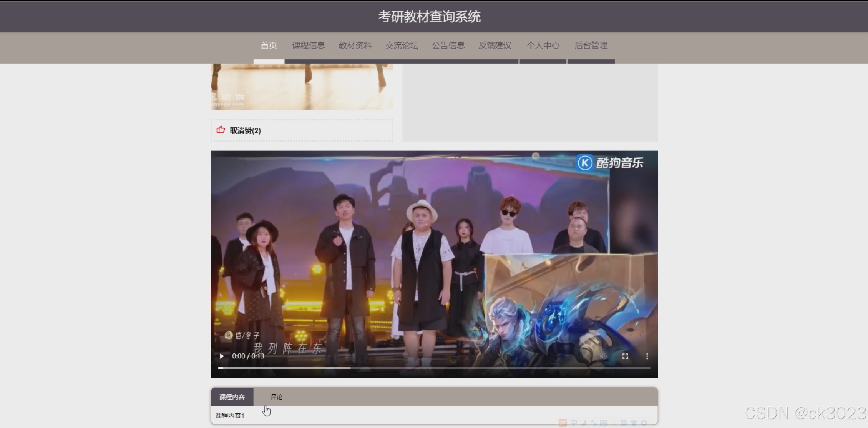This screenshot has height=428, width=868.
Task: Click the 酷狗音乐 logo watermark
Action: [x=610, y=162]
